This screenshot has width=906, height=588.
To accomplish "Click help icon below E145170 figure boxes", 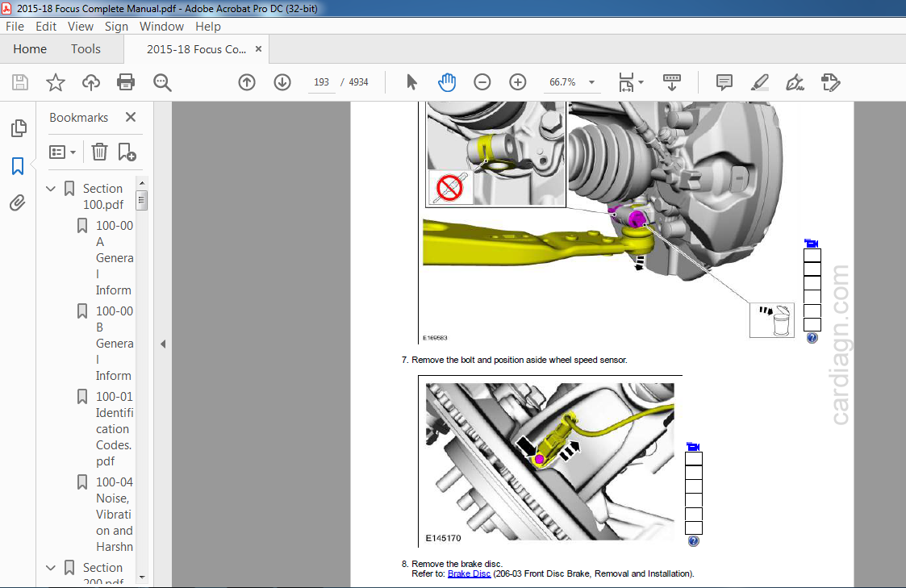I will [693, 541].
